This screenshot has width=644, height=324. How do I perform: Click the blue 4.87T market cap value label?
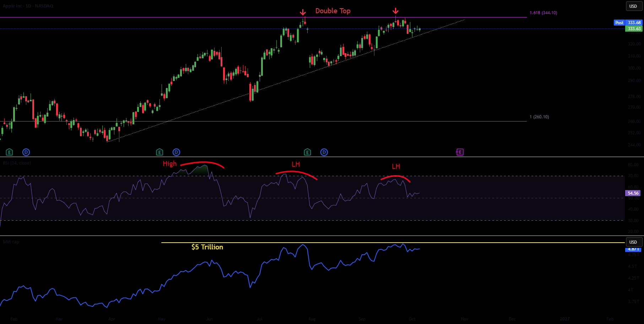pos(634,249)
